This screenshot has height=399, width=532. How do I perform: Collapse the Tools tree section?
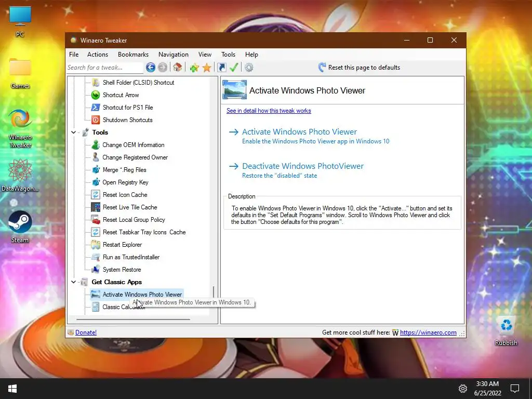pyautogui.click(x=74, y=132)
